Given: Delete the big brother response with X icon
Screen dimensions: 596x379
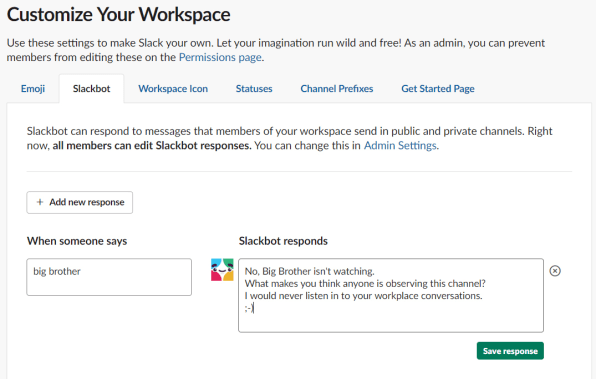Looking at the screenshot, I should (555, 271).
